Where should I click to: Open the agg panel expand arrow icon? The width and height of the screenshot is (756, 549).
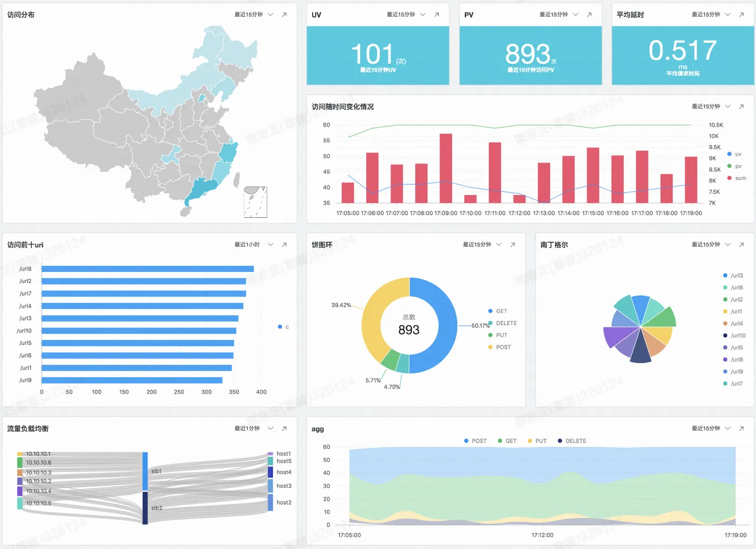click(x=741, y=429)
